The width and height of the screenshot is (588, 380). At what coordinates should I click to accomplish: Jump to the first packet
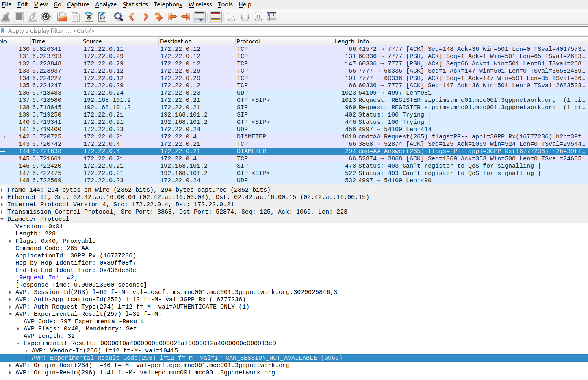pyautogui.click(x=172, y=17)
